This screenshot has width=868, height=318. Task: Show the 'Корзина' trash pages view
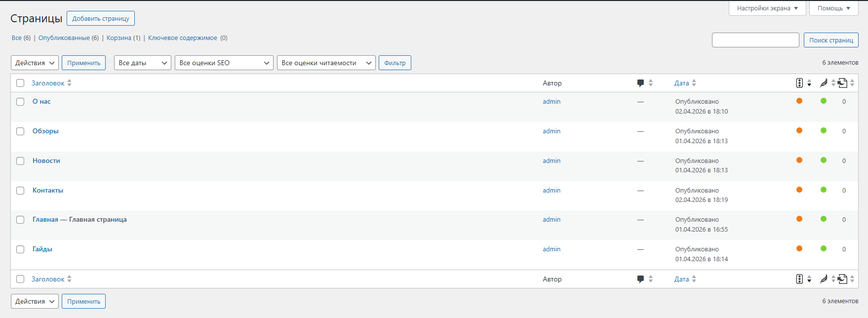coord(119,38)
